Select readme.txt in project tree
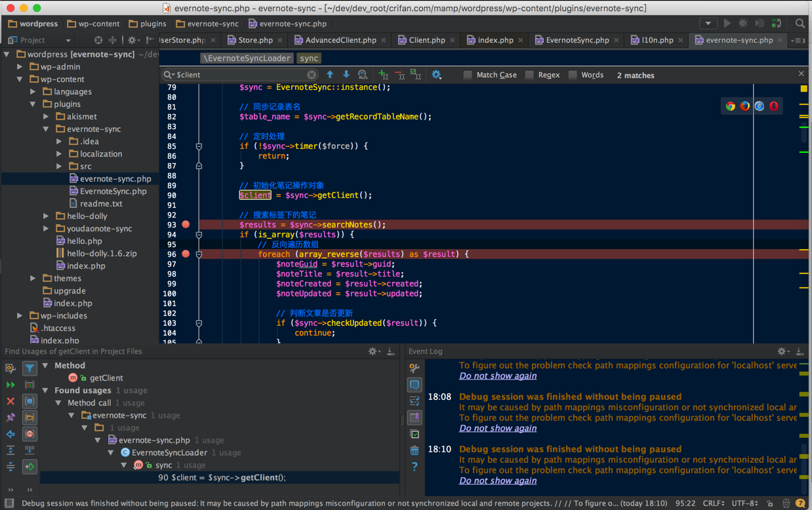The height and width of the screenshot is (510, 812). (101, 204)
